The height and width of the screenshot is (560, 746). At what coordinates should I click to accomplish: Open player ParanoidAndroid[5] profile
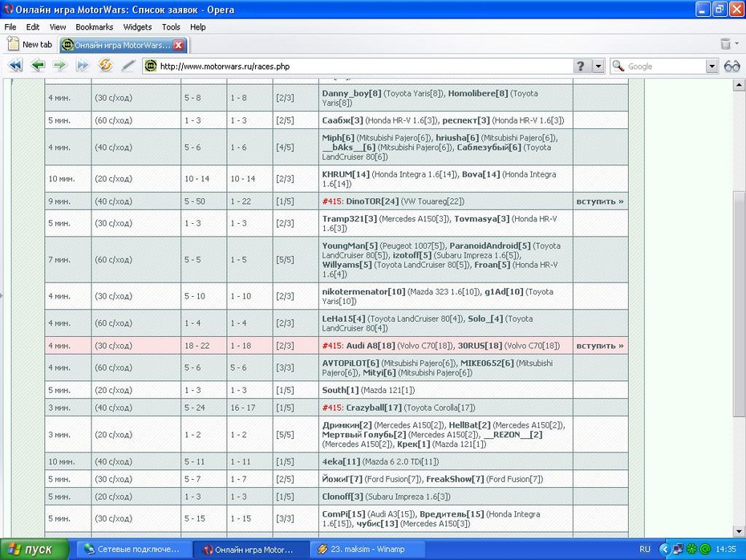point(490,246)
